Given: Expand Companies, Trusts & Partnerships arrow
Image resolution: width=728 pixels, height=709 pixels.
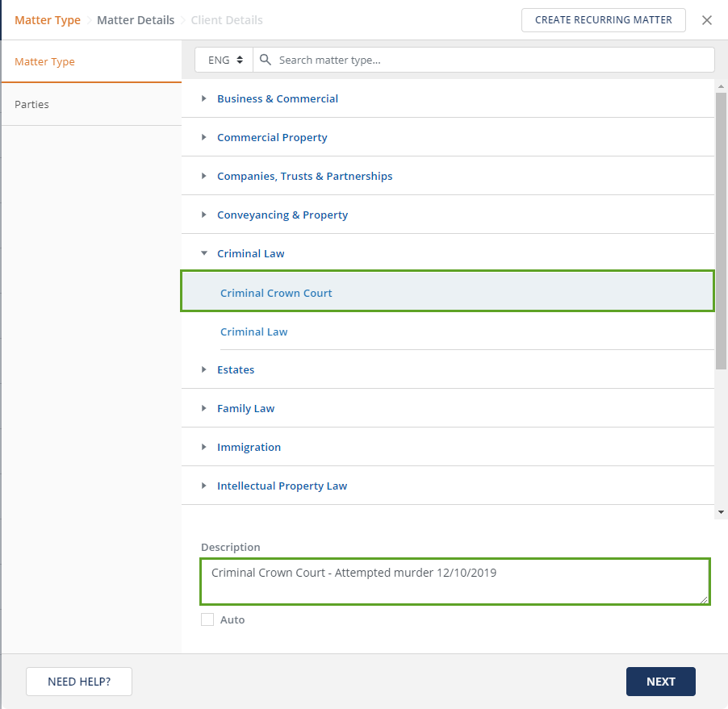Looking at the screenshot, I should click(204, 176).
